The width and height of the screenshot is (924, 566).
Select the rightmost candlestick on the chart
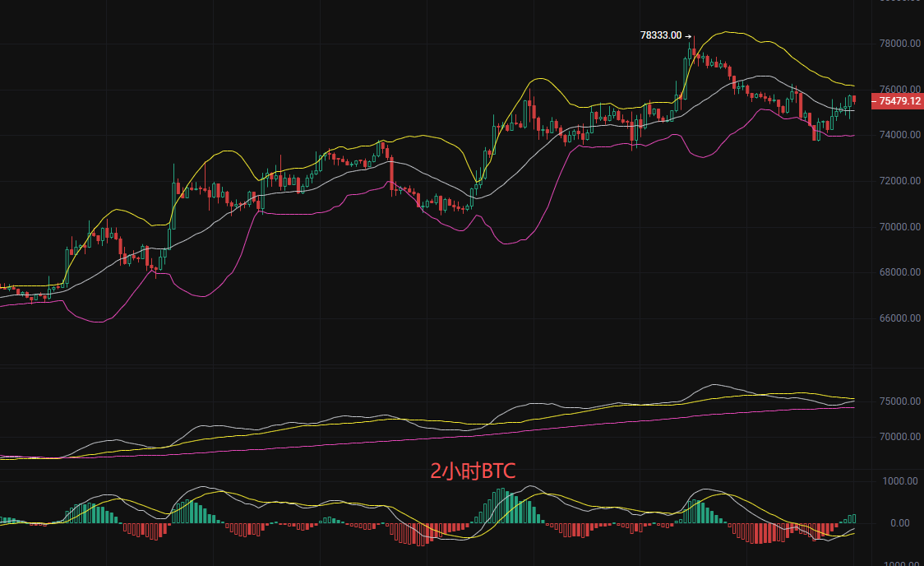(854, 100)
